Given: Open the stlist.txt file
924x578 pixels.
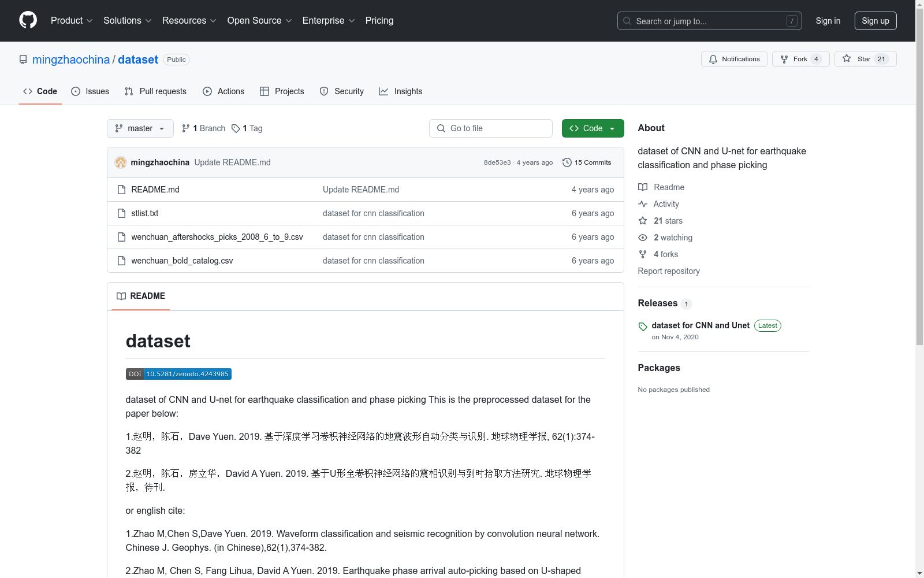Looking at the screenshot, I should tap(145, 213).
